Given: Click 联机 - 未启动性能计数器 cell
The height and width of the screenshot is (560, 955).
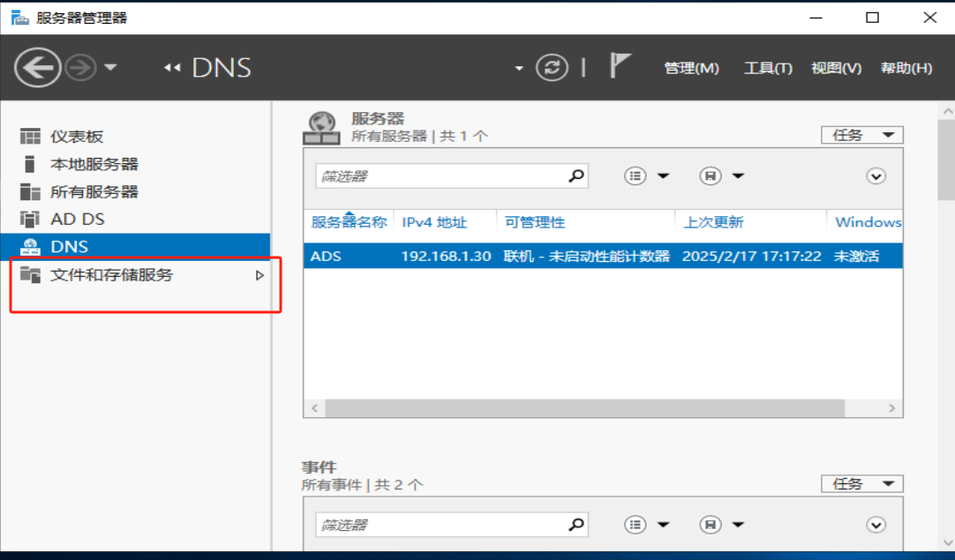Looking at the screenshot, I should tap(587, 257).
